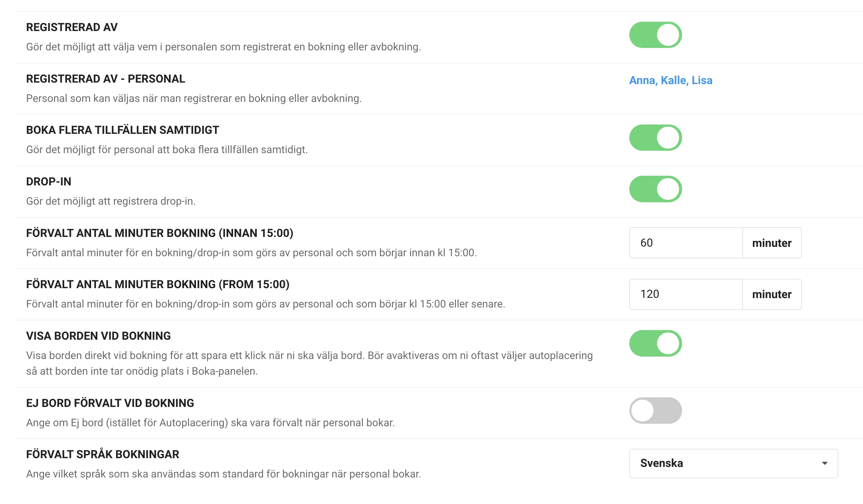Disable the Visa borden vid bokning toggle
Screen dimensions: 863x504
pos(655,343)
